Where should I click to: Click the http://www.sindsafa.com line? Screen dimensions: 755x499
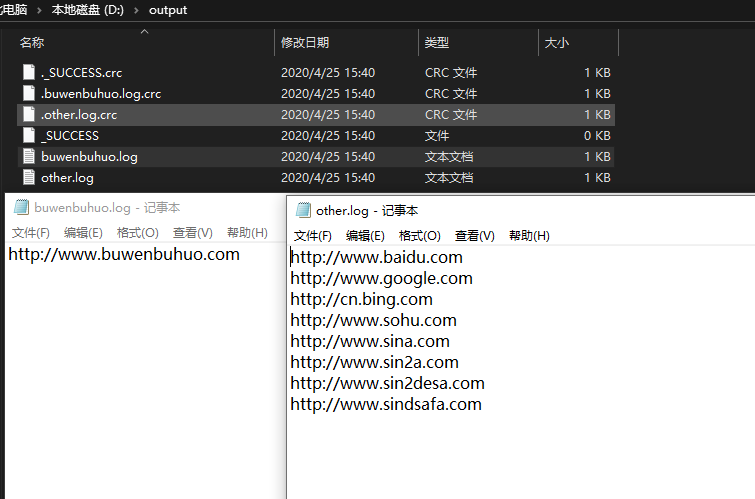click(386, 404)
